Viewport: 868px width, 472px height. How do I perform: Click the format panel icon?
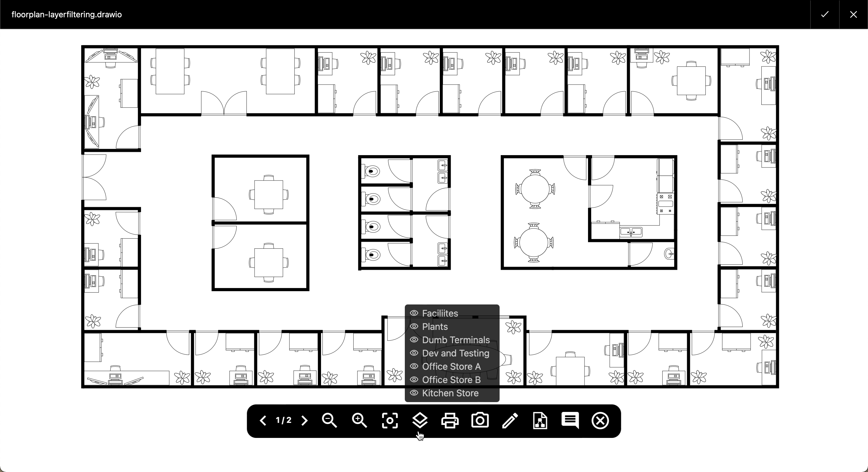539,421
